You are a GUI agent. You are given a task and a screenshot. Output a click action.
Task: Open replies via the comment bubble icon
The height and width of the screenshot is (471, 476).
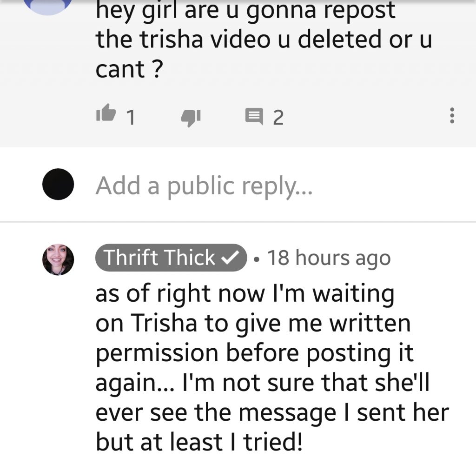point(254,116)
